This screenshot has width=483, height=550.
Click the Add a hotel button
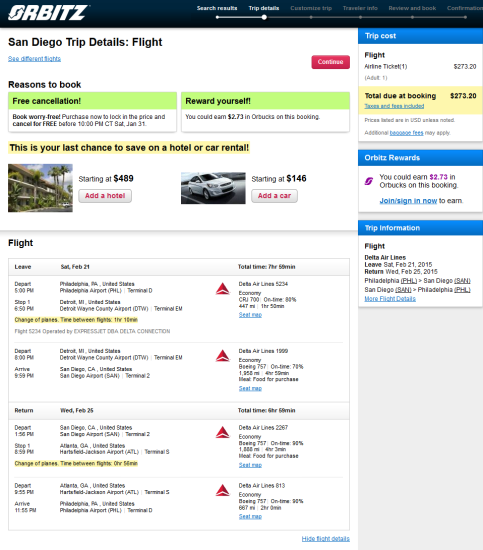(x=105, y=196)
